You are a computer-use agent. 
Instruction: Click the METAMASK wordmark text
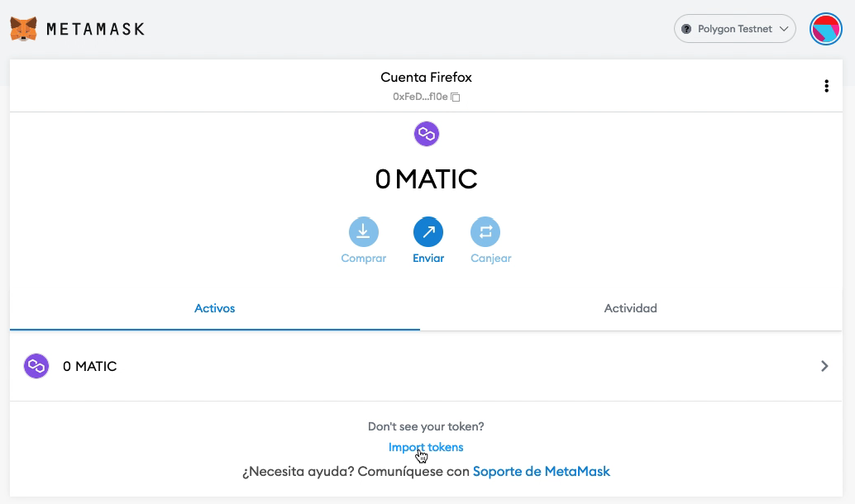pyautogui.click(x=96, y=29)
